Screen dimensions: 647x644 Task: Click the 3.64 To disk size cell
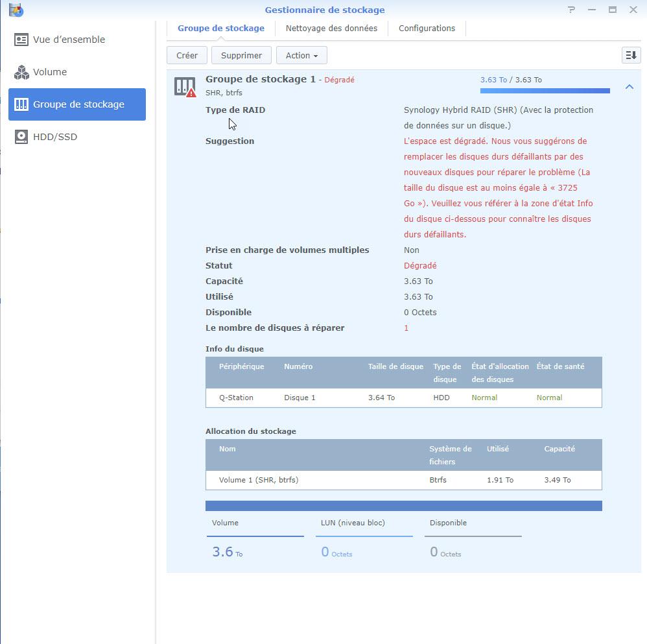(381, 398)
